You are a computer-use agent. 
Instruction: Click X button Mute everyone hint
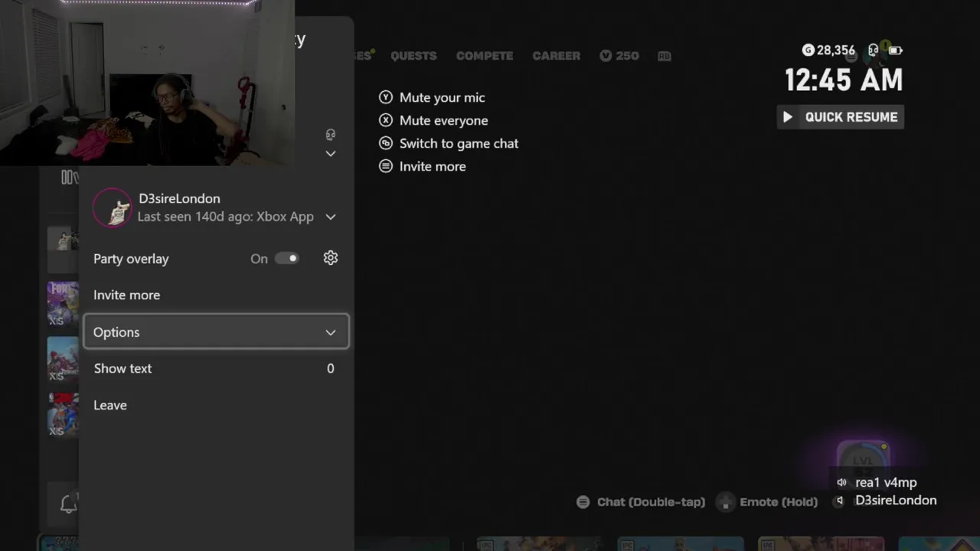coord(386,120)
